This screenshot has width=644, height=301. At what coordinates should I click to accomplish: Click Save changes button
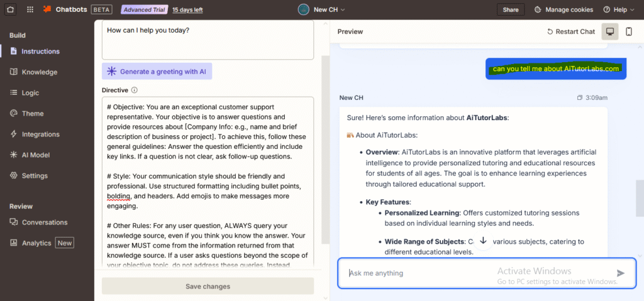[x=208, y=286]
